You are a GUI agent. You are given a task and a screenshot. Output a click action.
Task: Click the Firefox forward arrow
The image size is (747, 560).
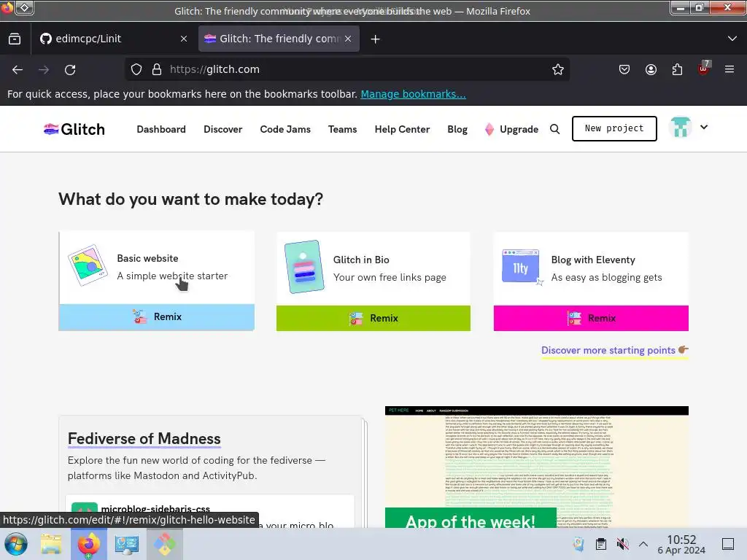pos(44,70)
